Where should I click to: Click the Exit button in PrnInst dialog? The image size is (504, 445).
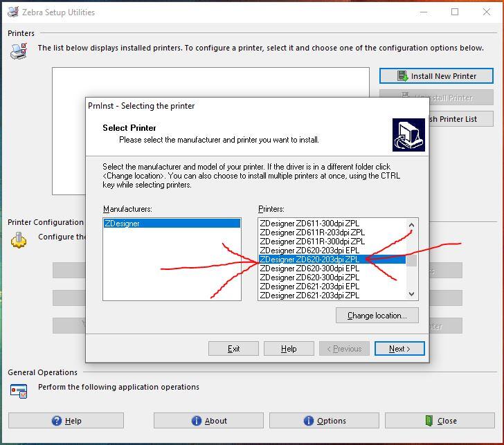point(234,349)
